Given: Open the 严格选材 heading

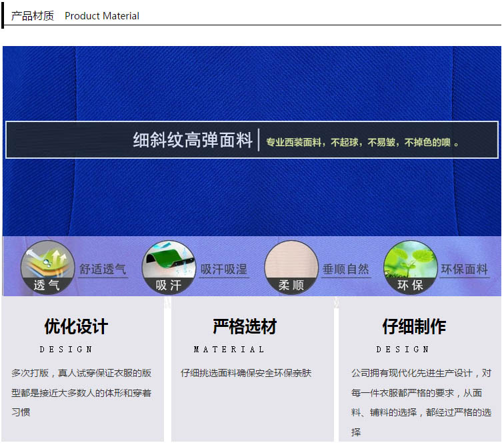Looking at the screenshot, I should [x=245, y=327].
